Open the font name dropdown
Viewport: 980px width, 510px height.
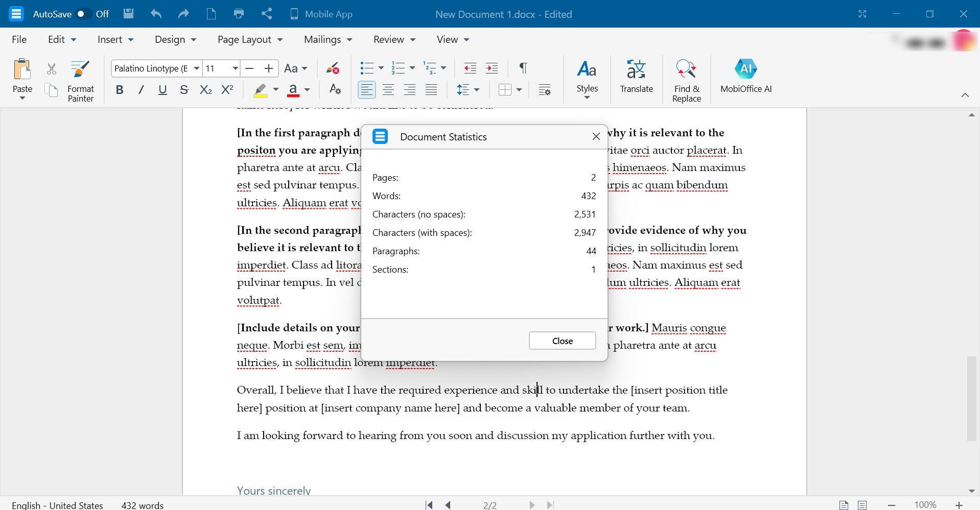pyautogui.click(x=197, y=68)
